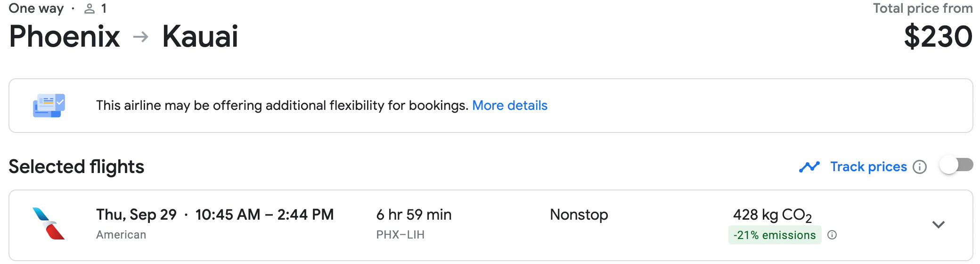Image resolution: width=980 pixels, height=264 pixels.
Task: Expand the American flight details chevron
Action: tap(939, 225)
